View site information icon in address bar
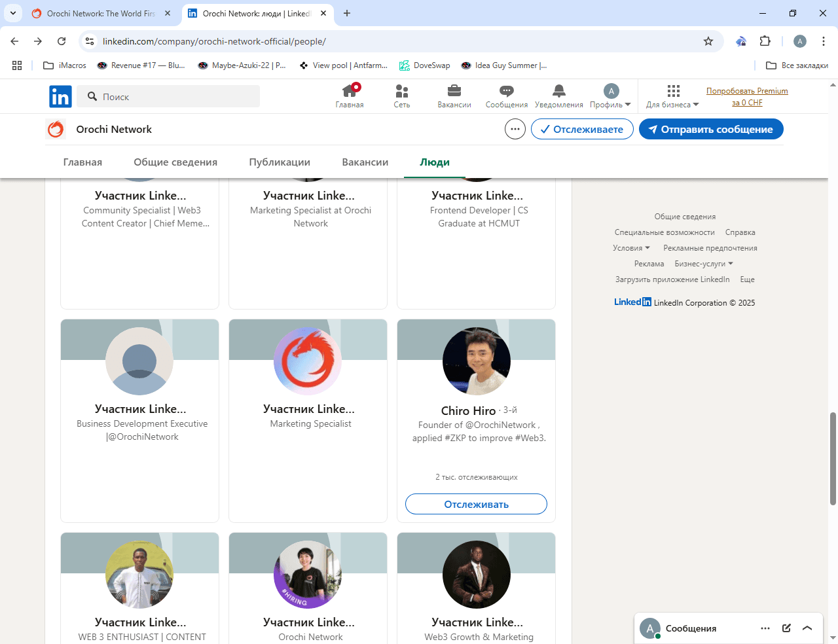 90,41
